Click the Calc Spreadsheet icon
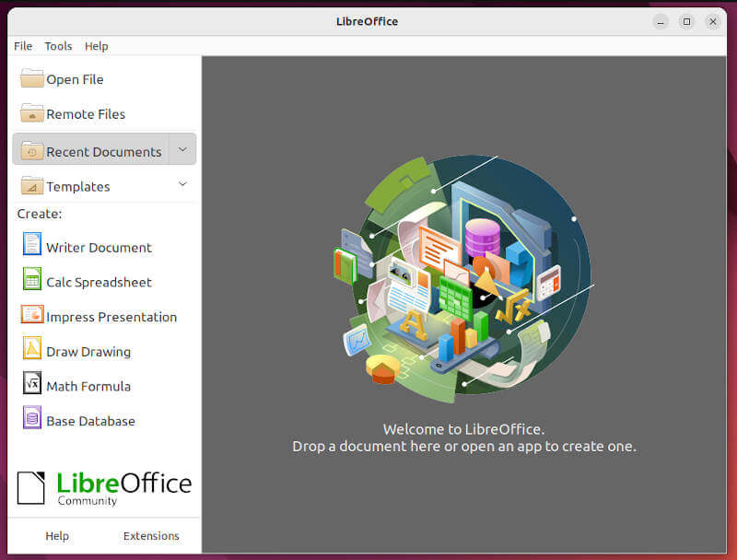The image size is (737, 560). [x=32, y=279]
